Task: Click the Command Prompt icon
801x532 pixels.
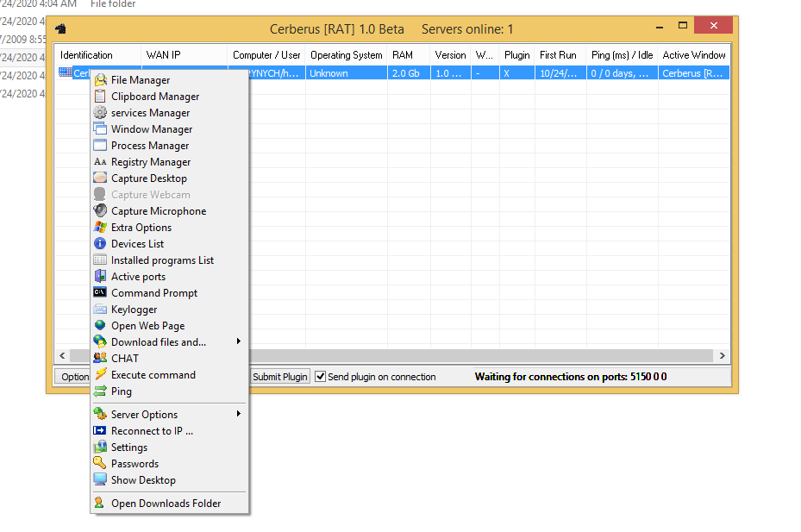Action: coord(100,293)
